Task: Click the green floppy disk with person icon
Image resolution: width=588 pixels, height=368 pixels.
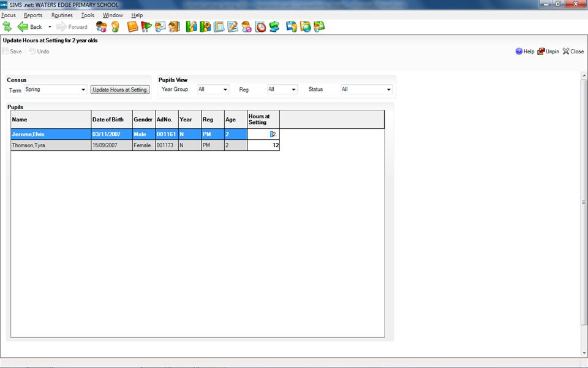Action: [319, 26]
